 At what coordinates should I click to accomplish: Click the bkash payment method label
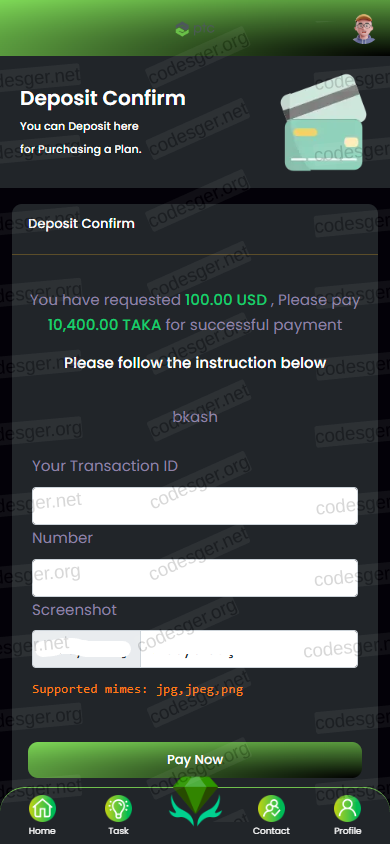click(195, 417)
